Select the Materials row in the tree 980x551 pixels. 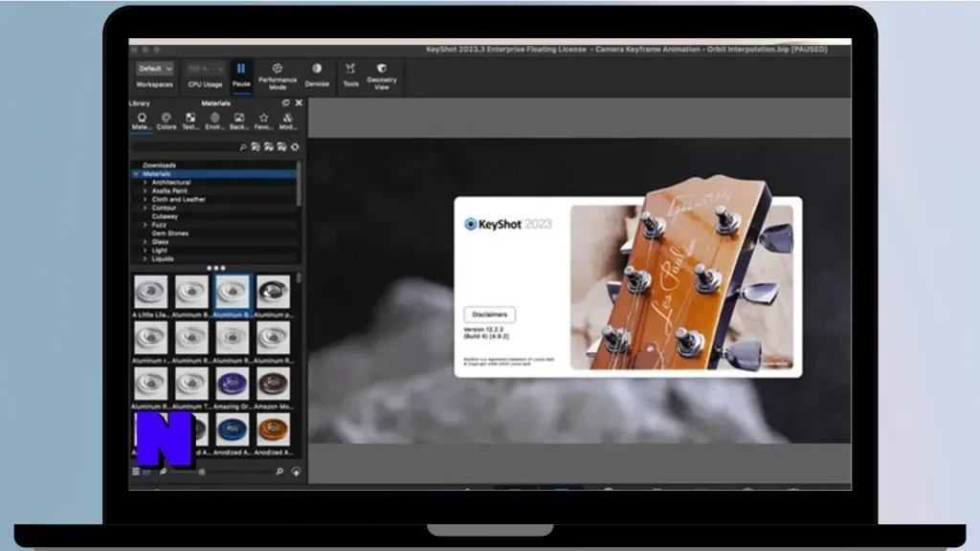213,174
